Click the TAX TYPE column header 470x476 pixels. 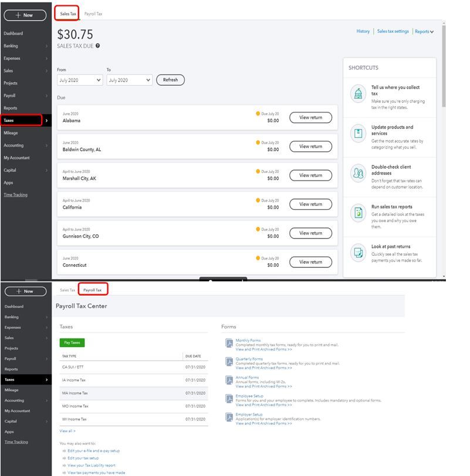click(x=69, y=356)
